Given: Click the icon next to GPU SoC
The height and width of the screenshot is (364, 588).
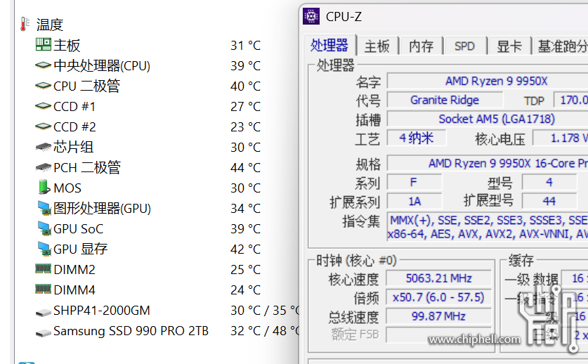Looking at the screenshot, I should point(44,228).
